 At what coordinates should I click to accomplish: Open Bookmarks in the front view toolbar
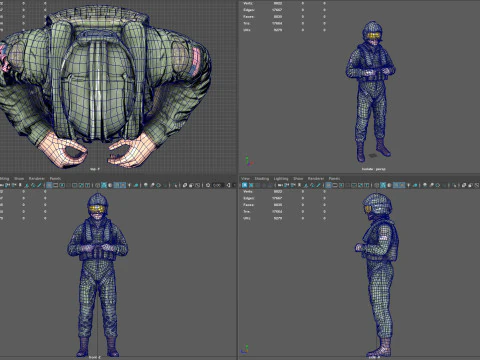tap(20, 185)
